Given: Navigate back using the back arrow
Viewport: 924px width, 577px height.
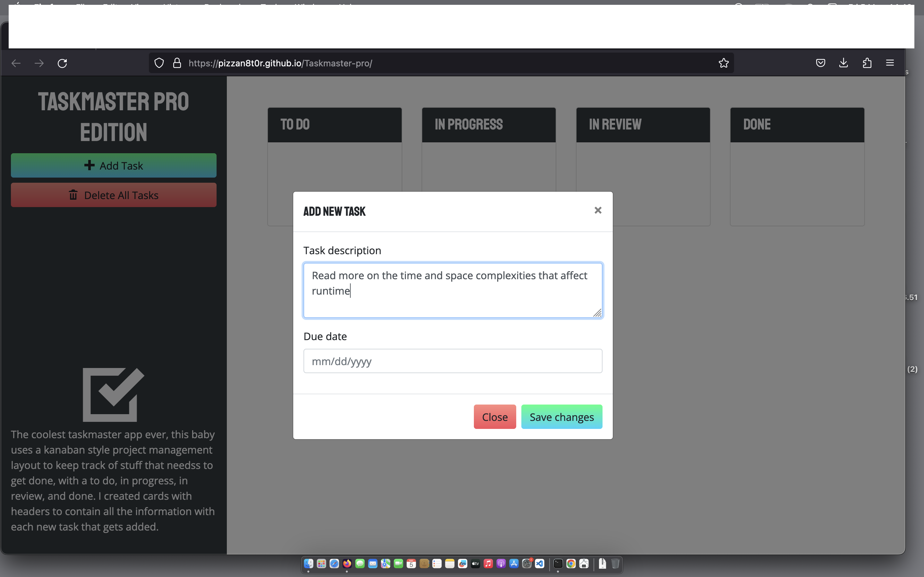Looking at the screenshot, I should pyautogui.click(x=16, y=63).
